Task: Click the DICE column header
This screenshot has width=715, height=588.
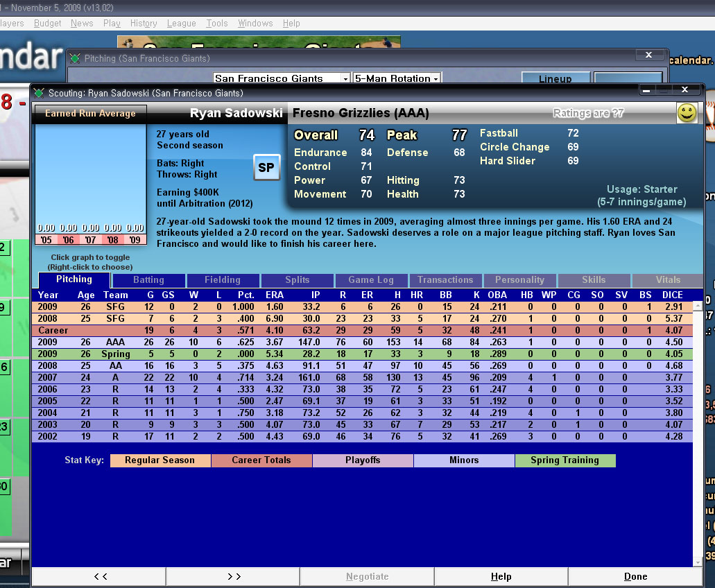Action: (673, 295)
